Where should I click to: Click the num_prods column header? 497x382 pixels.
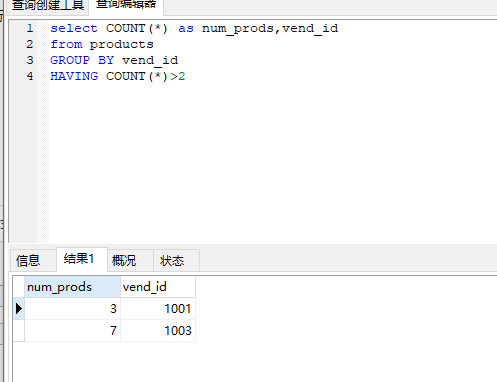(x=72, y=287)
